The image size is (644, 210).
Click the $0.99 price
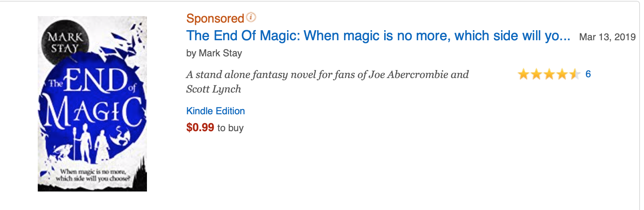click(x=200, y=128)
